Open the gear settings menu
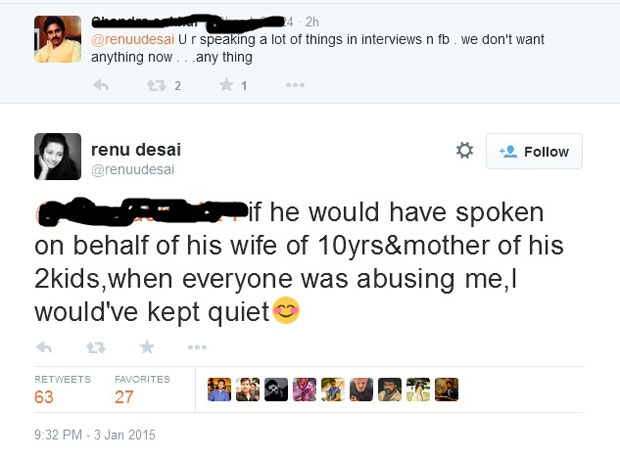Image resolution: width=620 pixels, height=459 pixels. click(464, 151)
